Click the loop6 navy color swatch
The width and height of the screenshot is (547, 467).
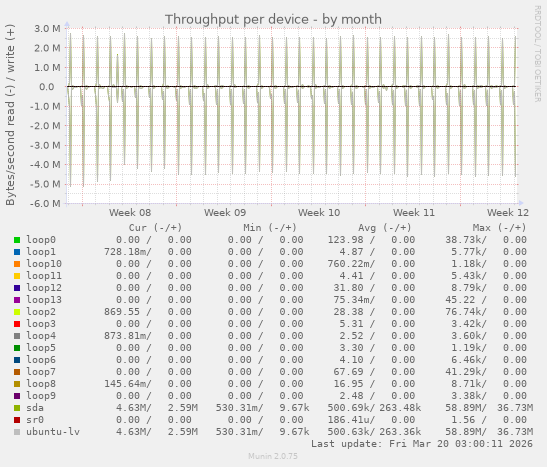pos(17,360)
